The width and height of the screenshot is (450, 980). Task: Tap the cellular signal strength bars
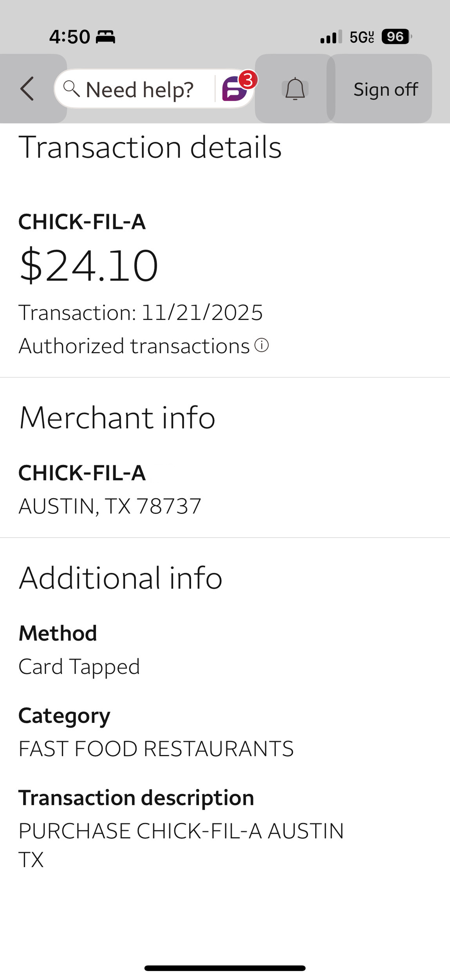[331, 37]
